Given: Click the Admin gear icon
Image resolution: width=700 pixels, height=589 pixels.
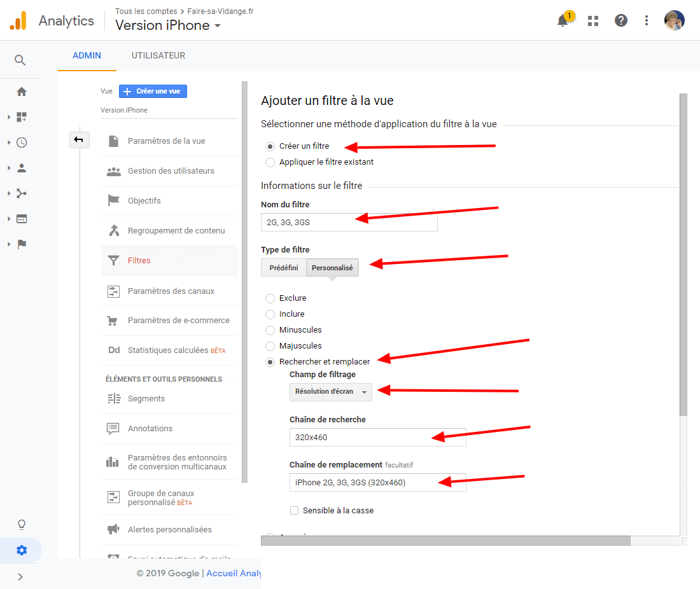Looking at the screenshot, I should click(x=22, y=550).
